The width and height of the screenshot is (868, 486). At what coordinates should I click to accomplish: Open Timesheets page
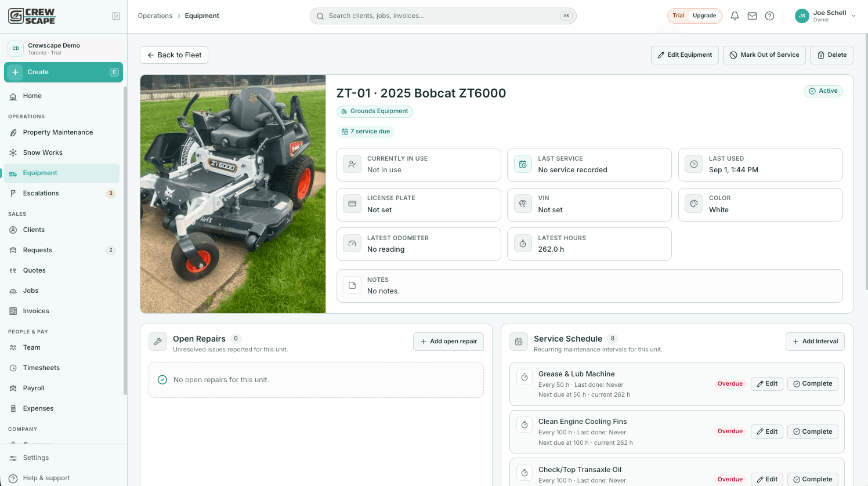(x=62, y=368)
